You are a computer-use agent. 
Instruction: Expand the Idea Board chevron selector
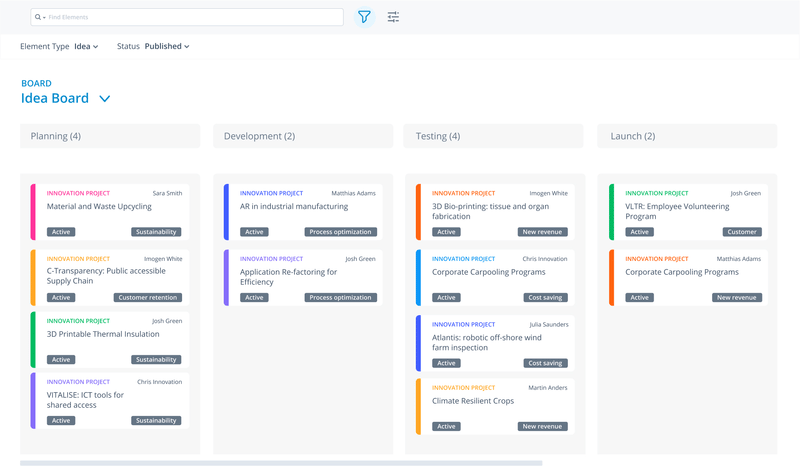104,99
